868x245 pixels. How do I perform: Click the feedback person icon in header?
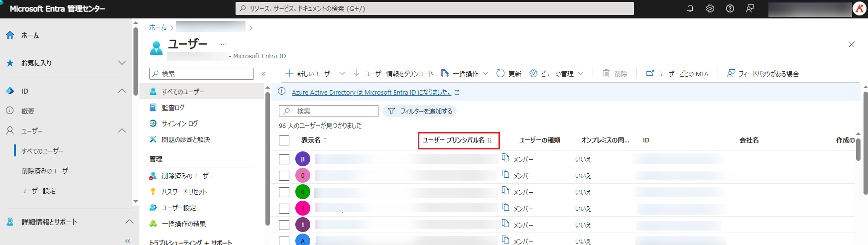click(750, 8)
